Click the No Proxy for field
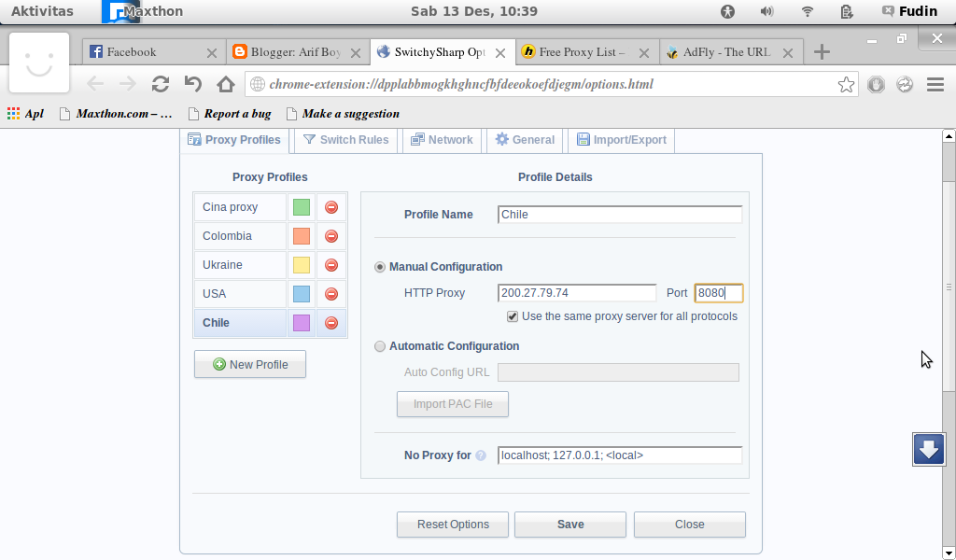Image resolution: width=956 pixels, height=560 pixels. [620, 455]
